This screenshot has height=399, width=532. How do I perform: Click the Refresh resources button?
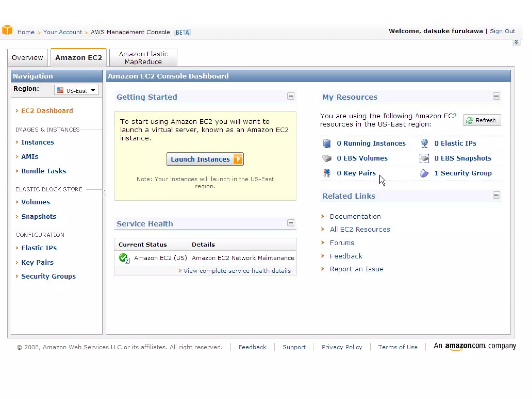point(482,120)
